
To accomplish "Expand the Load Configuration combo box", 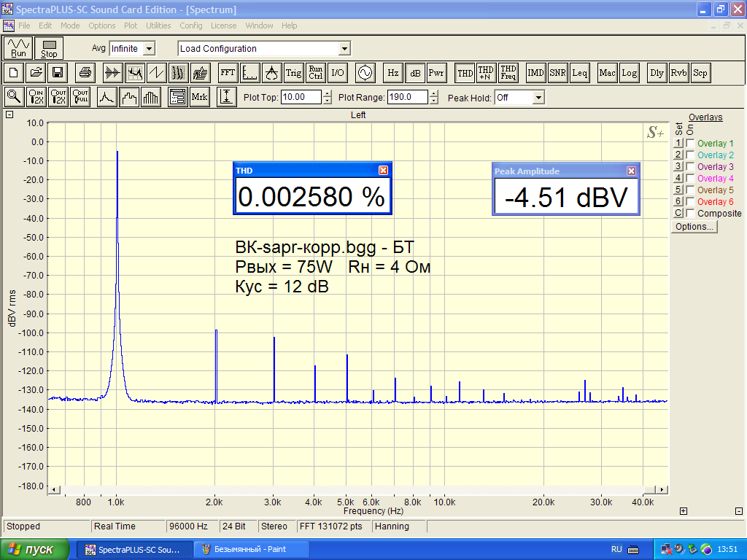I will click(x=344, y=49).
